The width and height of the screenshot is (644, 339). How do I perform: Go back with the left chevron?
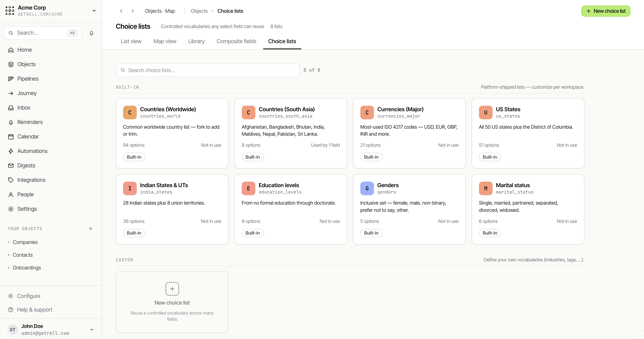coord(121,11)
